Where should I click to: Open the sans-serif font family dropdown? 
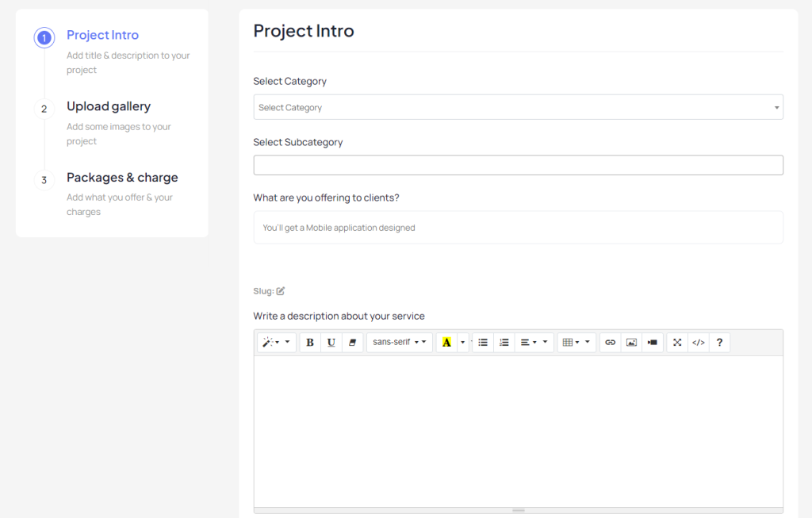pos(400,343)
